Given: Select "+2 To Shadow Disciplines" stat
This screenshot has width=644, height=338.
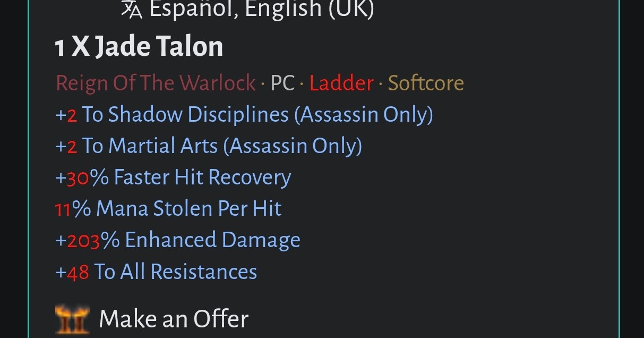Looking at the screenshot, I should click(244, 114).
